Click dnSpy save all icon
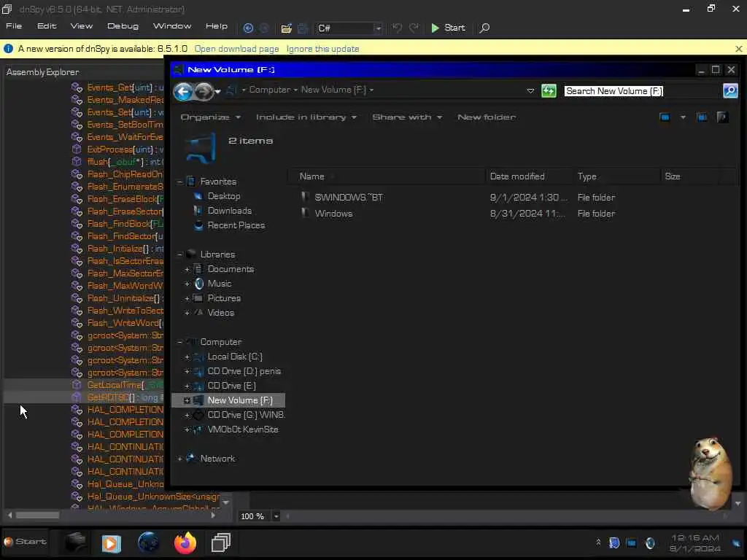This screenshot has height=560, width=747. (x=303, y=28)
